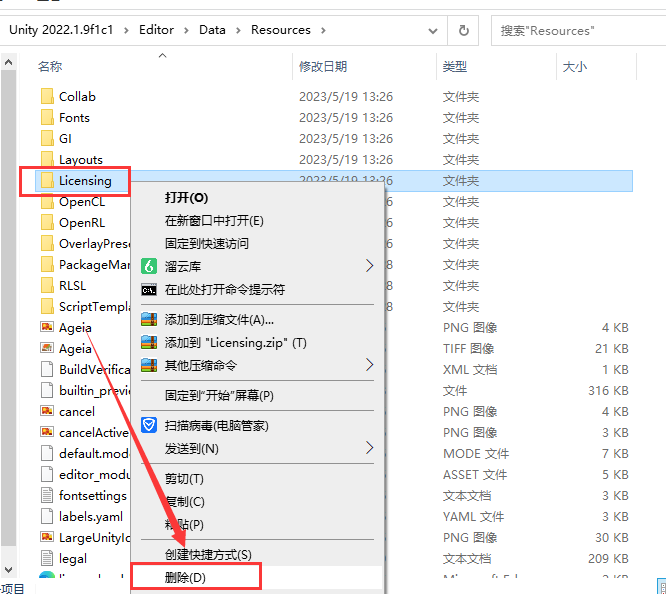This screenshot has width=666, height=594.
Task: Click the 搜索"Resources" search box
Action: (x=579, y=31)
